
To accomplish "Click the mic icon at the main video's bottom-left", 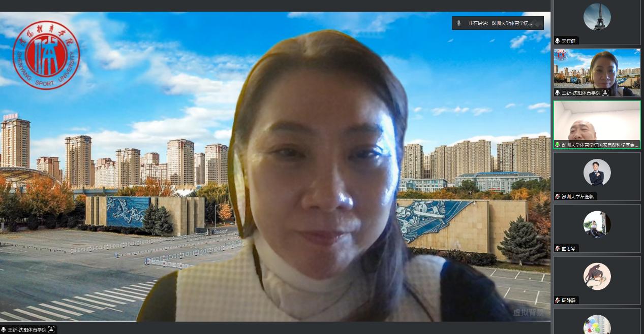I will coord(4,329).
